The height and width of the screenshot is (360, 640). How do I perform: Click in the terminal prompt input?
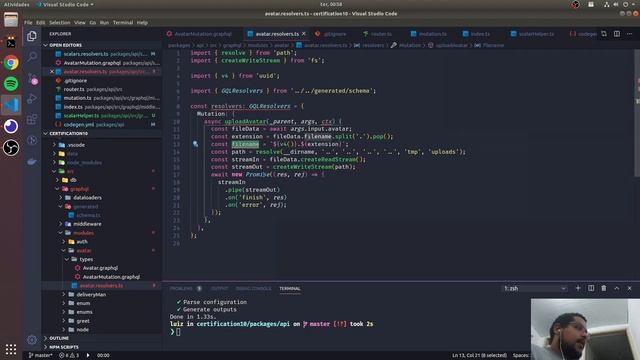tap(178, 332)
